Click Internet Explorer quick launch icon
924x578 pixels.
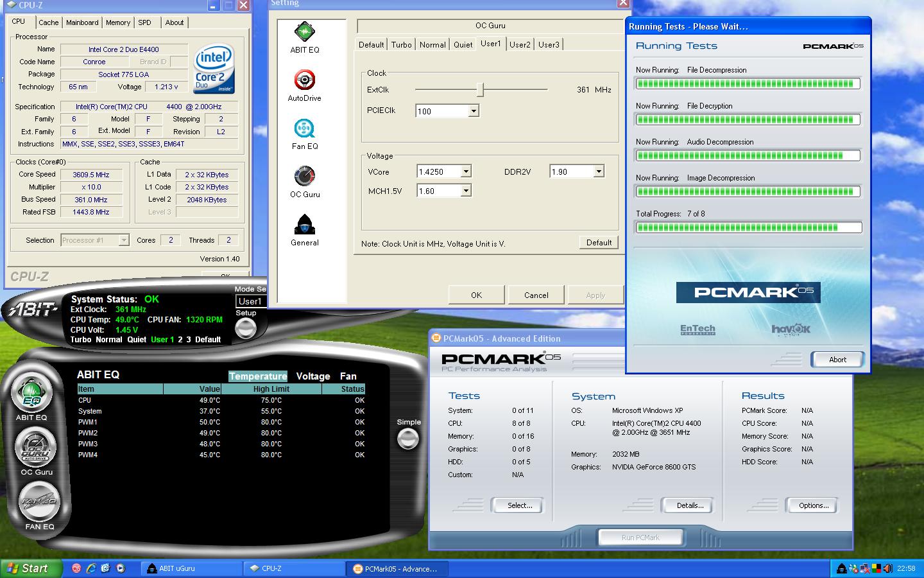[x=91, y=568]
